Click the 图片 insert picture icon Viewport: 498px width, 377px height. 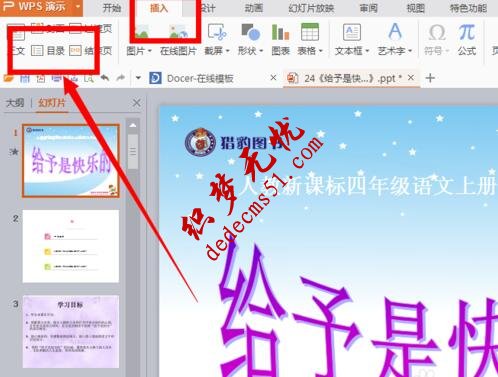click(143, 33)
